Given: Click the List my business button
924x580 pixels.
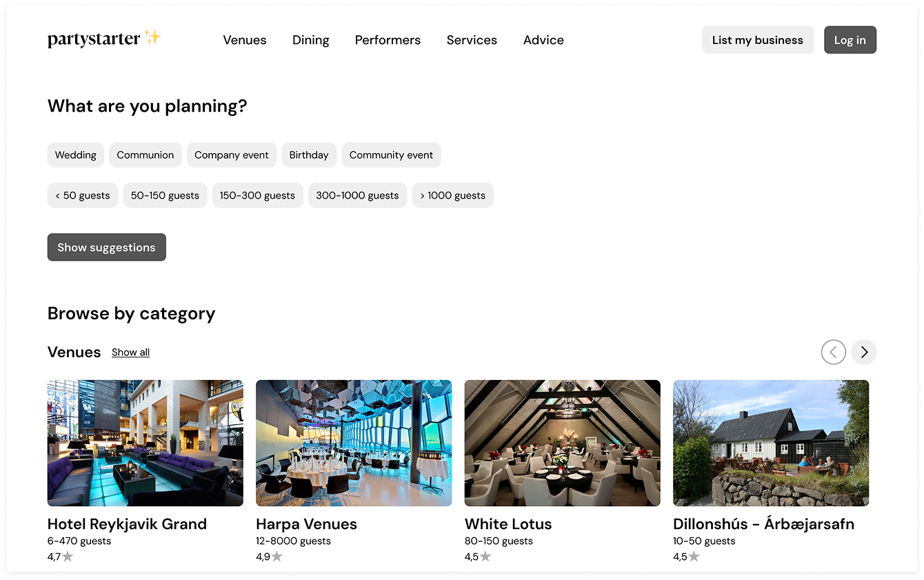Looking at the screenshot, I should [758, 39].
